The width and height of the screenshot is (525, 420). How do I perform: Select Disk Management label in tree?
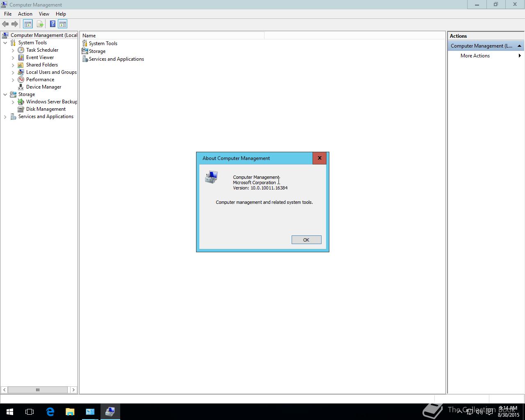tap(46, 109)
